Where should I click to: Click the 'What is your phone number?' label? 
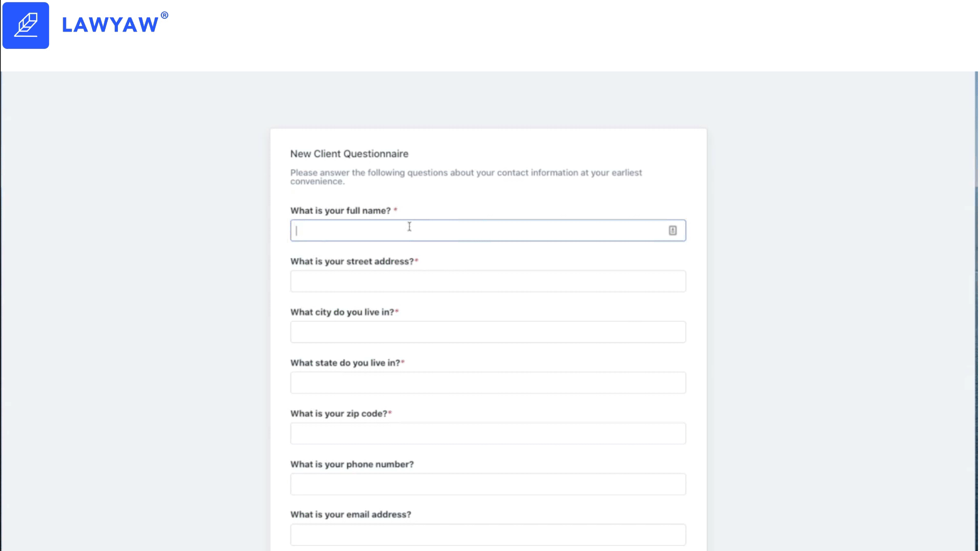tap(352, 464)
